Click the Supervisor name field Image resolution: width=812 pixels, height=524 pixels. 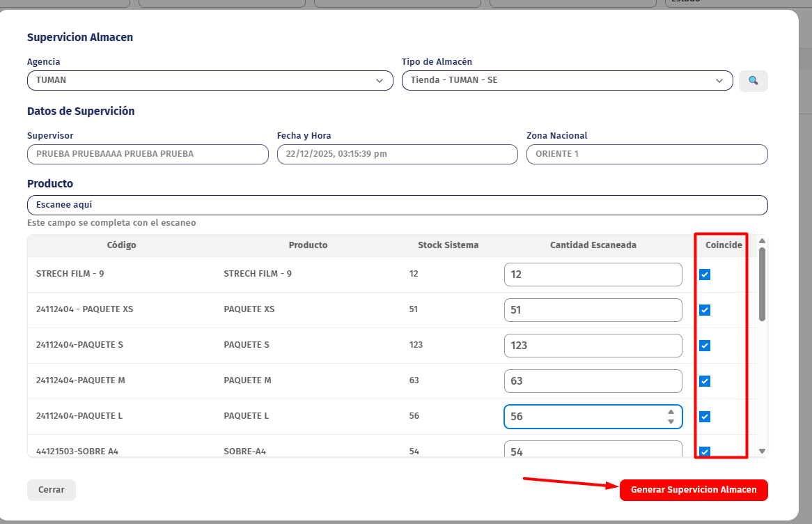148,155
